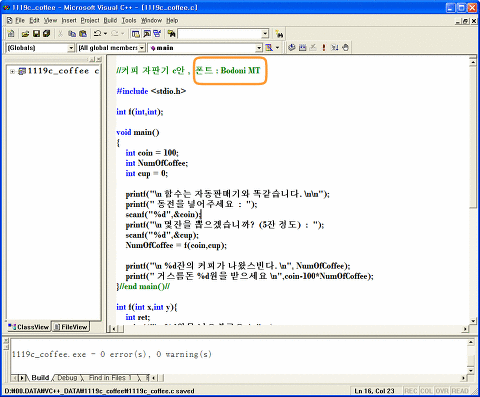The height and width of the screenshot is (397, 480).
Task: Open the Help menu
Action: click(x=172, y=21)
